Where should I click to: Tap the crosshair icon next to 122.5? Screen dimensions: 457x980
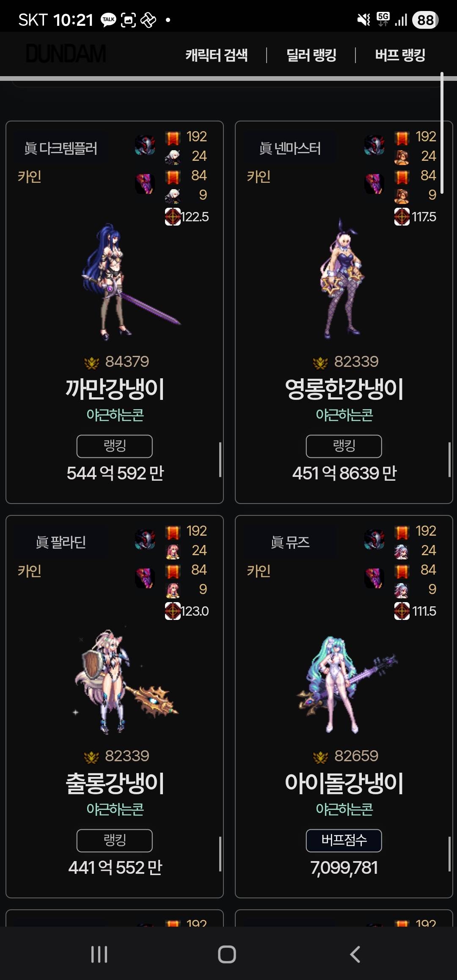coord(173,217)
